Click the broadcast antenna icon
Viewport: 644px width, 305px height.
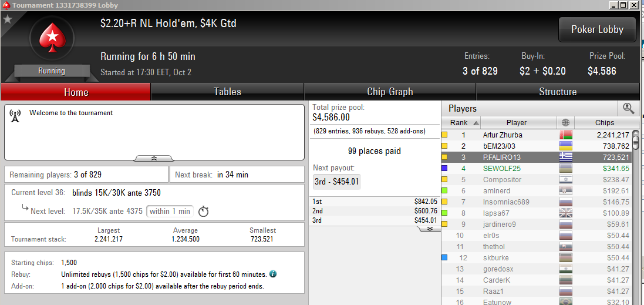15,116
